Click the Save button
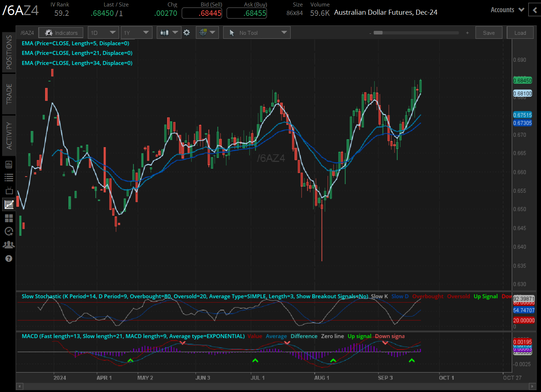 489,32
